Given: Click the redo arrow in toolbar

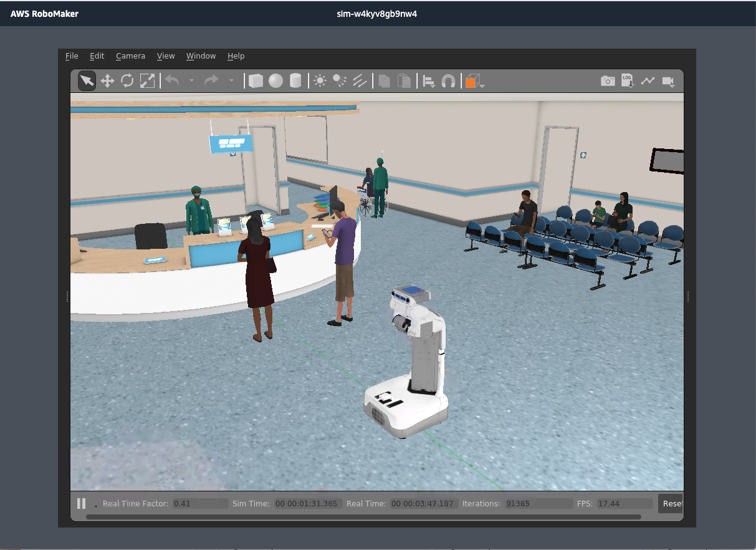Looking at the screenshot, I should coord(212,80).
